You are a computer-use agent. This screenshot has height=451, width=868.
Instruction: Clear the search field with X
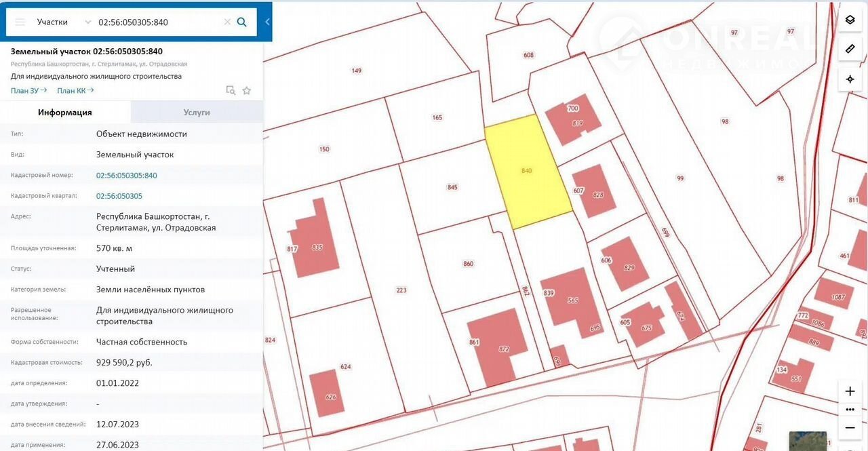pyautogui.click(x=227, y=22)
